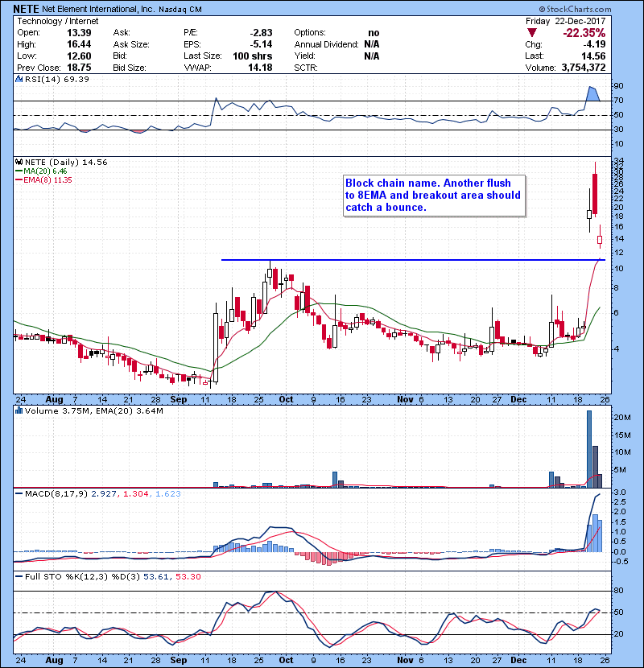Click the blue Block chain annotation box
The image size is (644, 668).
tap(435, 196)
